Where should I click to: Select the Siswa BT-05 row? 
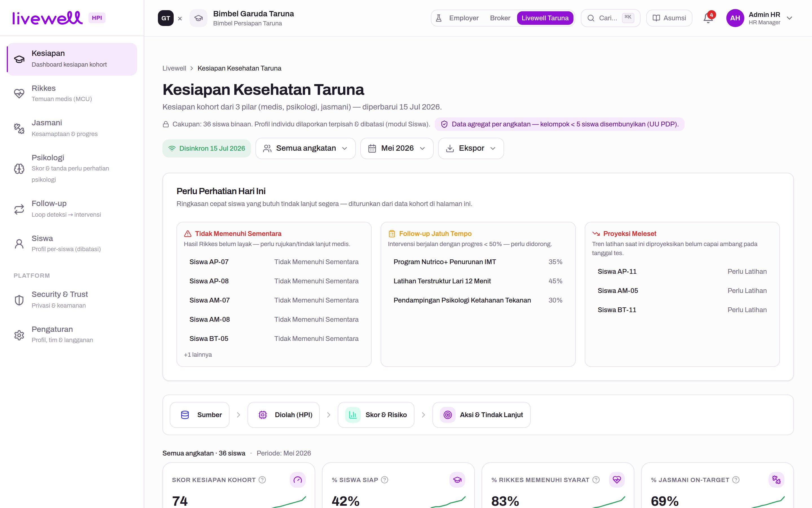point(274,339)
